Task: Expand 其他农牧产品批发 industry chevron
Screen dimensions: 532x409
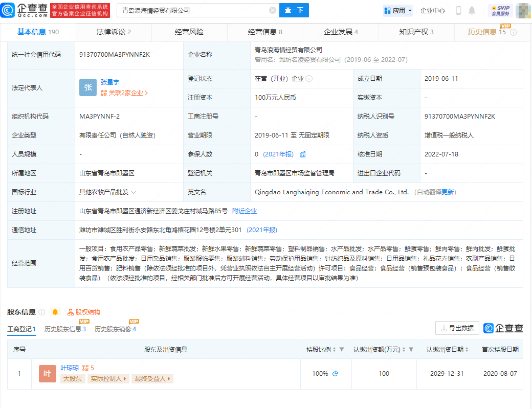Action: [134, 192]
